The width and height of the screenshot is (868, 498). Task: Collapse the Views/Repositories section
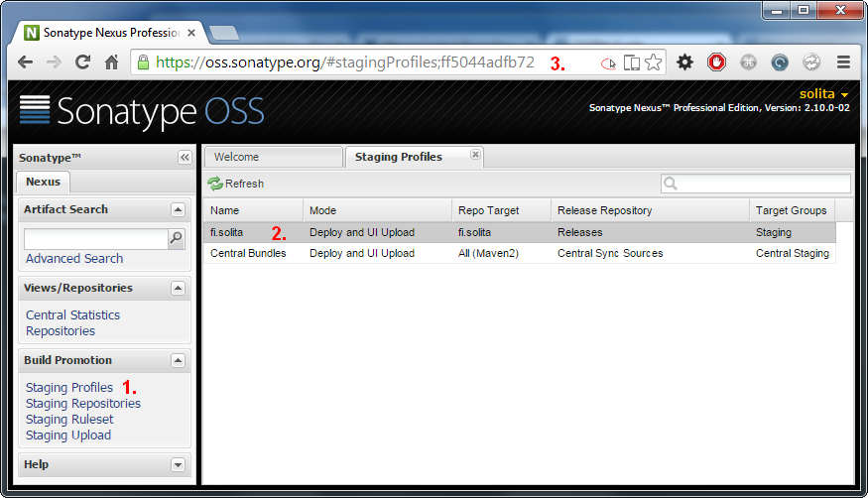(x=178, y=289)
